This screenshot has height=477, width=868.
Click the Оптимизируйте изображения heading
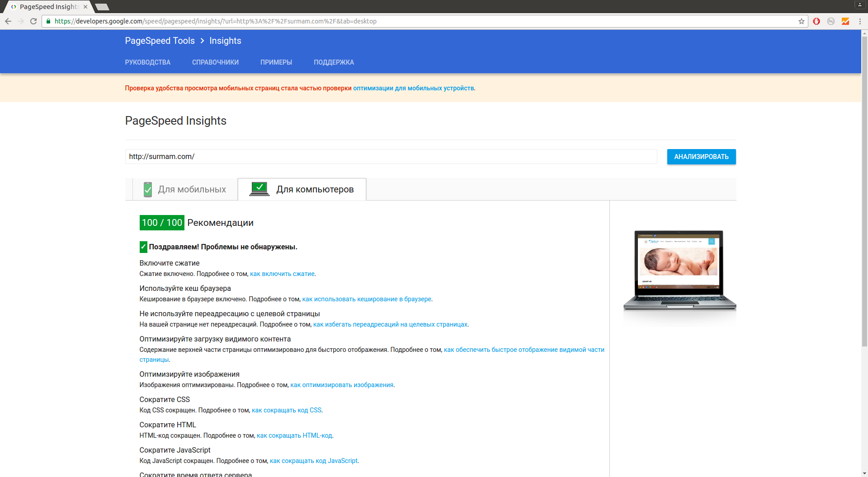pyautogui.click(x=189, y=374)
